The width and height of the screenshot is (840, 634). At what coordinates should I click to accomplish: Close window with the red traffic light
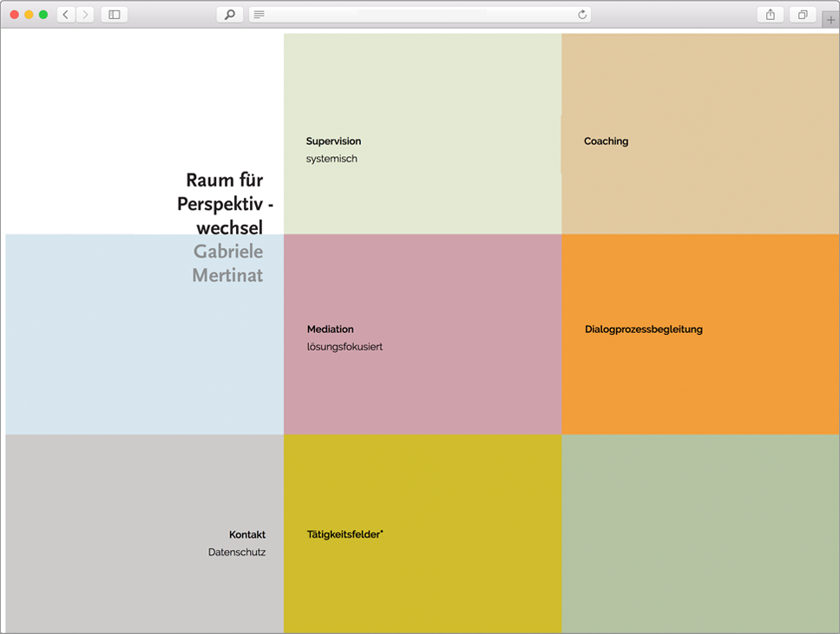[x=15, y=15]
